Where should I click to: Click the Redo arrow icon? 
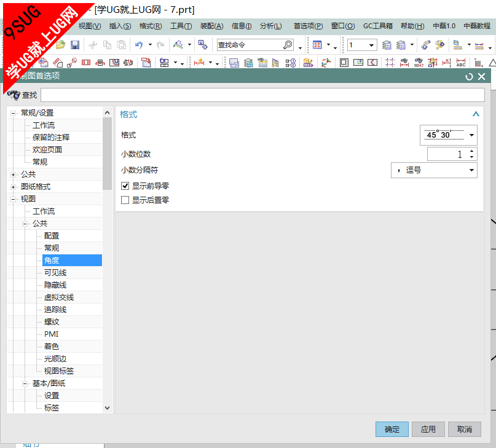(160, 45)
